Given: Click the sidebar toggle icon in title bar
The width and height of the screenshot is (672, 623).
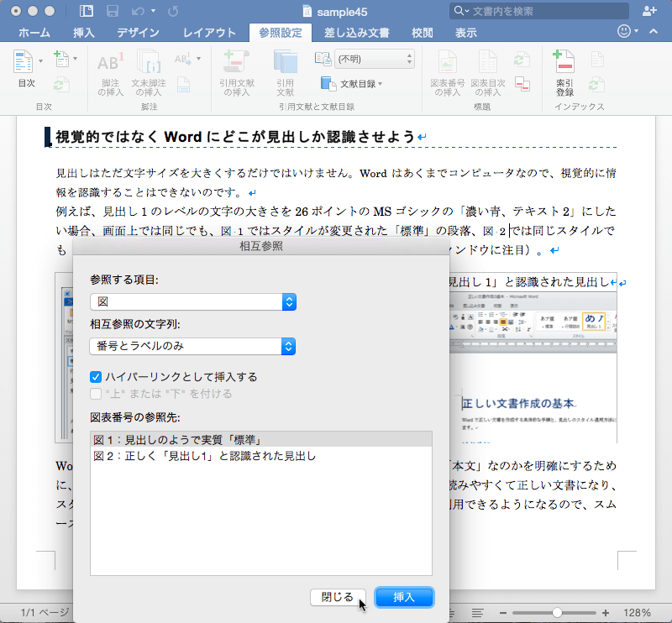Looking at the screenshot, I should click(x=87, y=11).
